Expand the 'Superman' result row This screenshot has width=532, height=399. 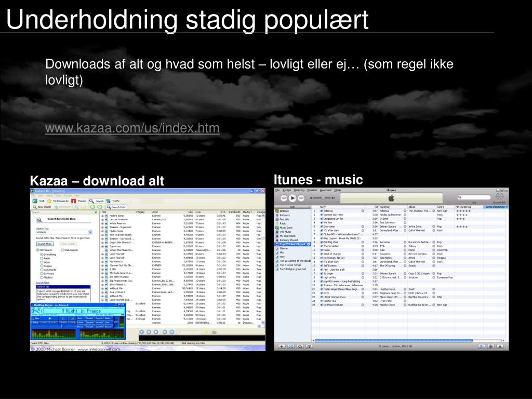(102, 246)
